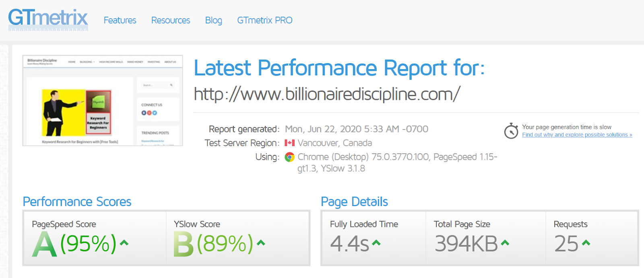
Task: Select the YSlow score (89%) value
Action: coord(225,243)
